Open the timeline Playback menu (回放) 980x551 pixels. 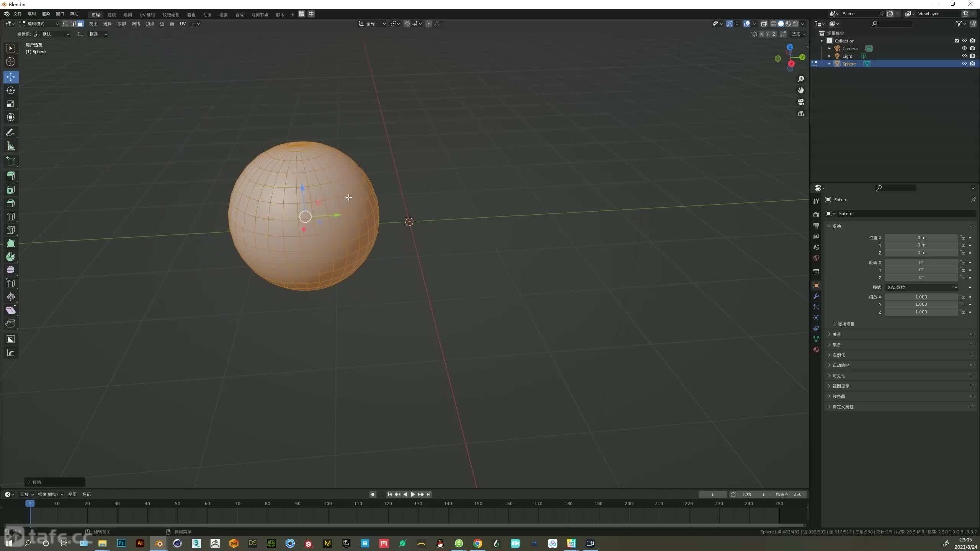point(27,494)
